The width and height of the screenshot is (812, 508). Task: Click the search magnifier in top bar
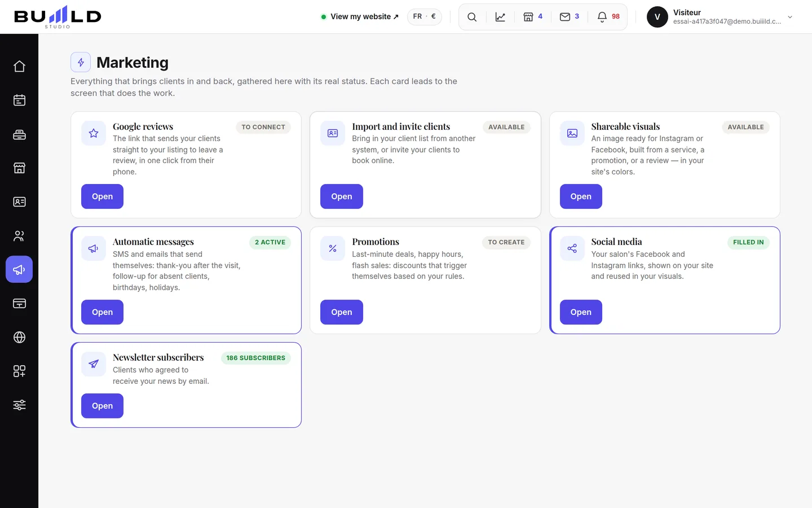[x=472, y=17]
